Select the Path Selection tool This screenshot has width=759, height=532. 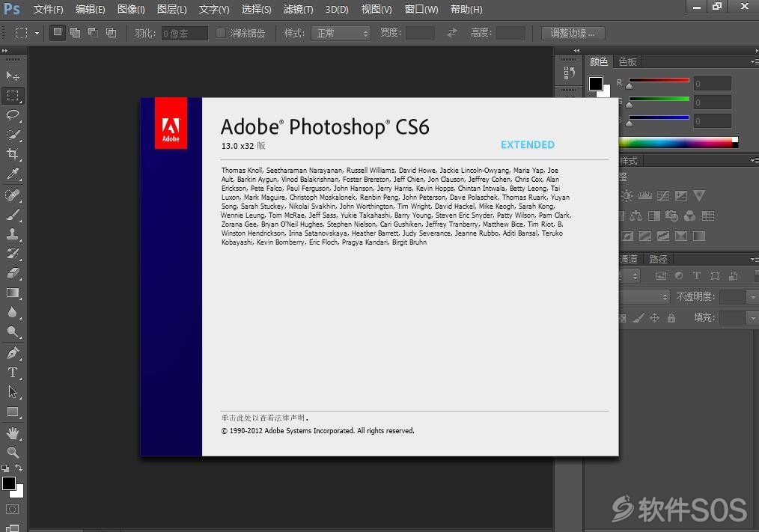[x=13, y=391]
